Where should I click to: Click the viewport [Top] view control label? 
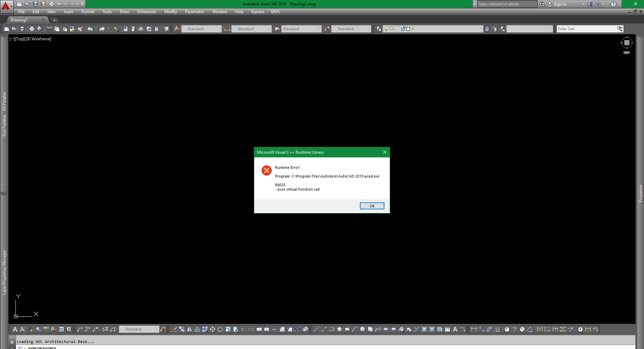pos(20,39)
